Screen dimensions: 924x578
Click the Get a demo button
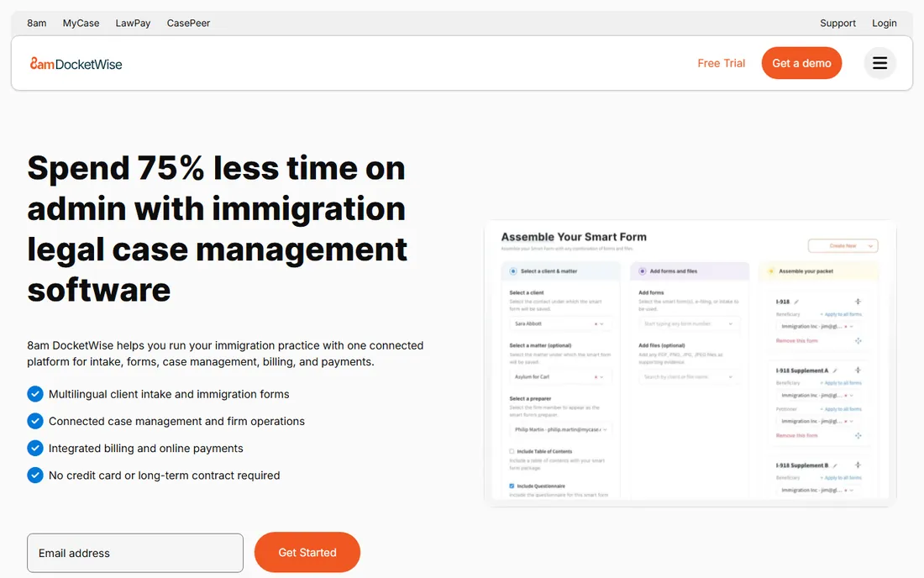(801, 63)
